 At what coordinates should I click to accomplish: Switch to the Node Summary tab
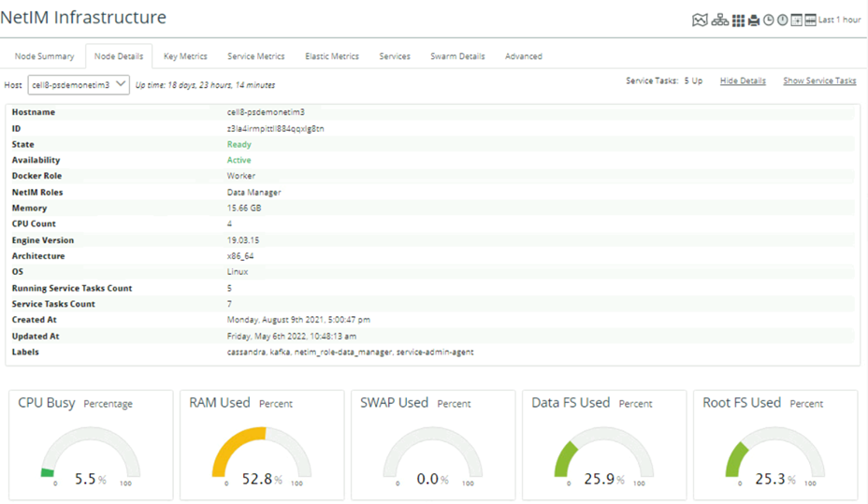(44, 56)
